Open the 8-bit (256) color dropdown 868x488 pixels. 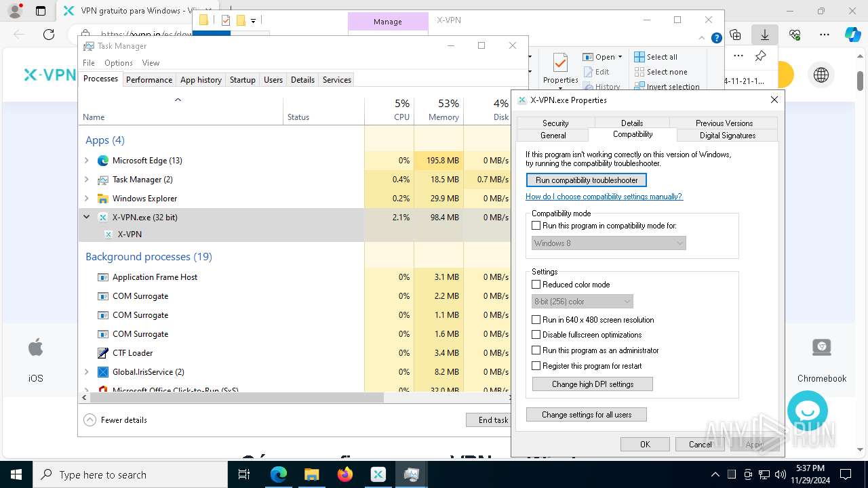(583, 302)
